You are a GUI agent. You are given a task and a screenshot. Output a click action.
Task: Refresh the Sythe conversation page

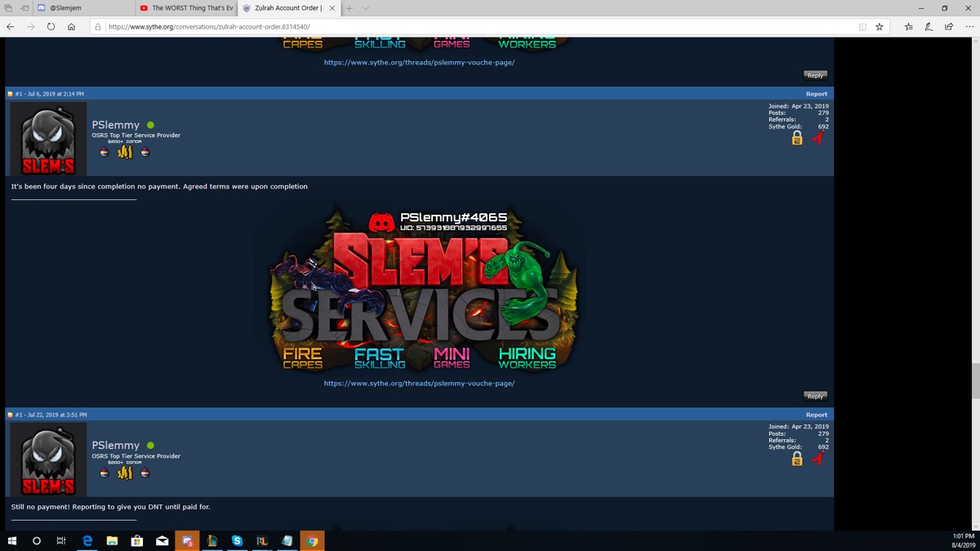click(51, 27)
